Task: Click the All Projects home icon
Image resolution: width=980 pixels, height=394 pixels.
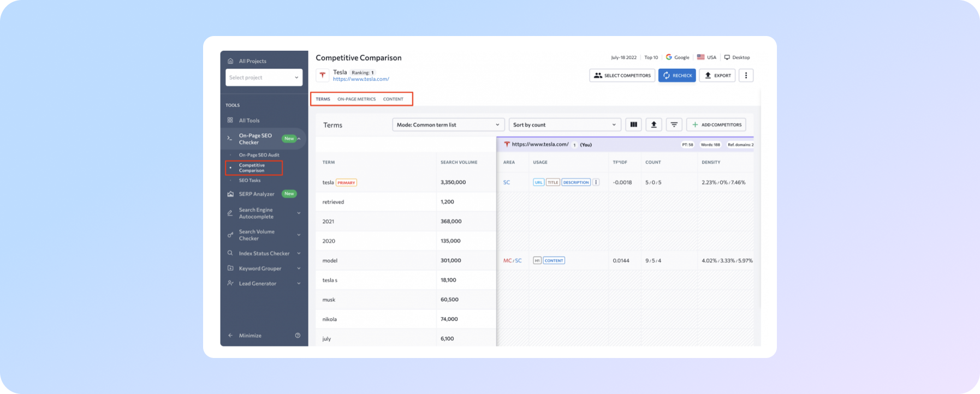Action: tap(230, 61)
